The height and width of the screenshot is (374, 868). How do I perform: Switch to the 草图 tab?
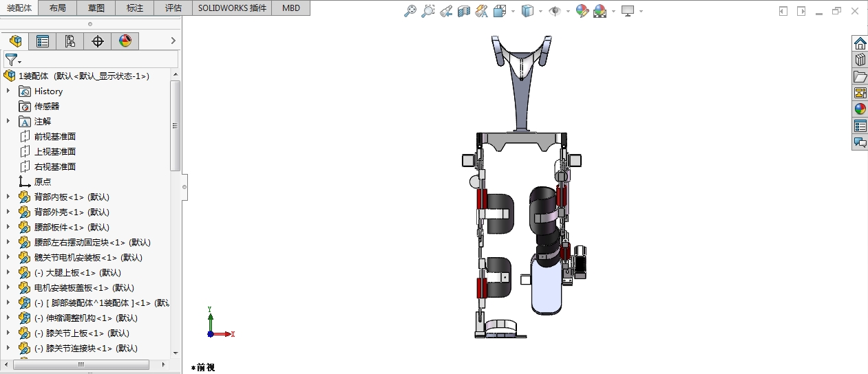click(96, 8)
